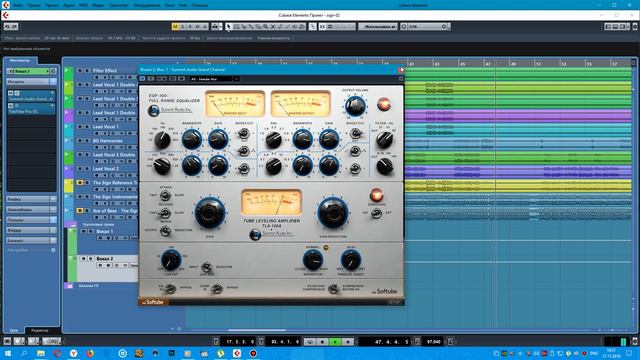The height and width of the screenshot is (360, 640).
Task: Toggle the Cycle loop button in transport
Action: [x=309, y=341]
